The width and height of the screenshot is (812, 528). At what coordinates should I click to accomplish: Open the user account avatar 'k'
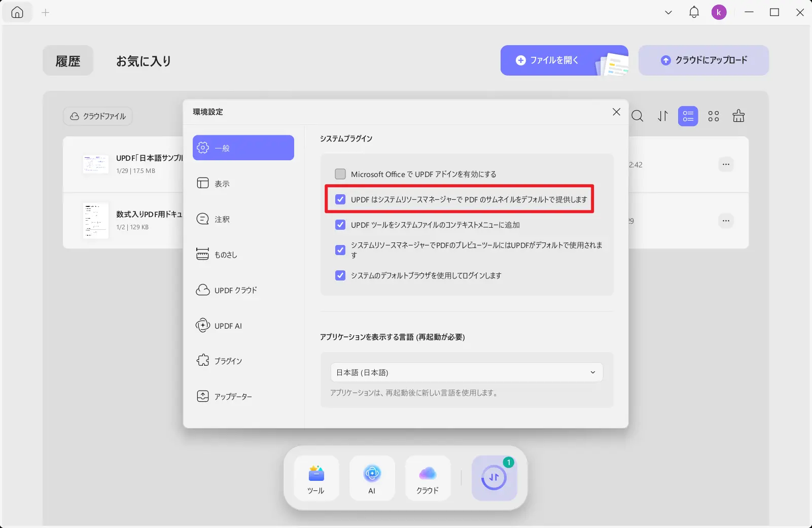click(x=719, y=12)
